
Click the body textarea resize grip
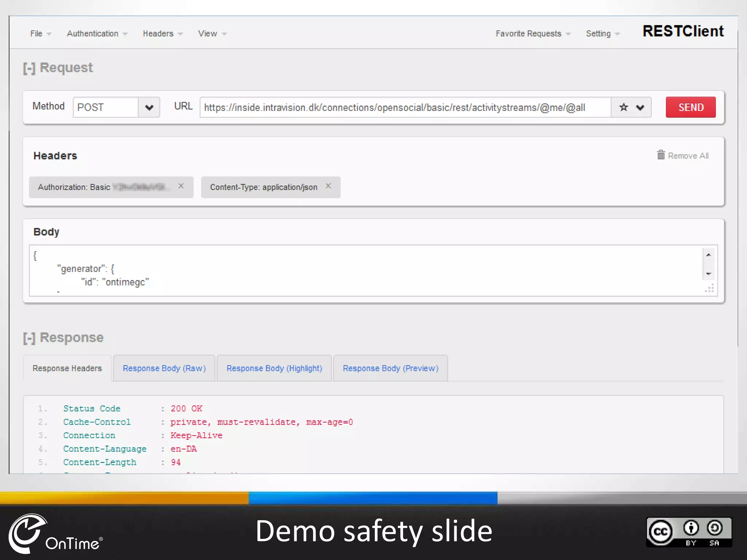click(709, 288)
